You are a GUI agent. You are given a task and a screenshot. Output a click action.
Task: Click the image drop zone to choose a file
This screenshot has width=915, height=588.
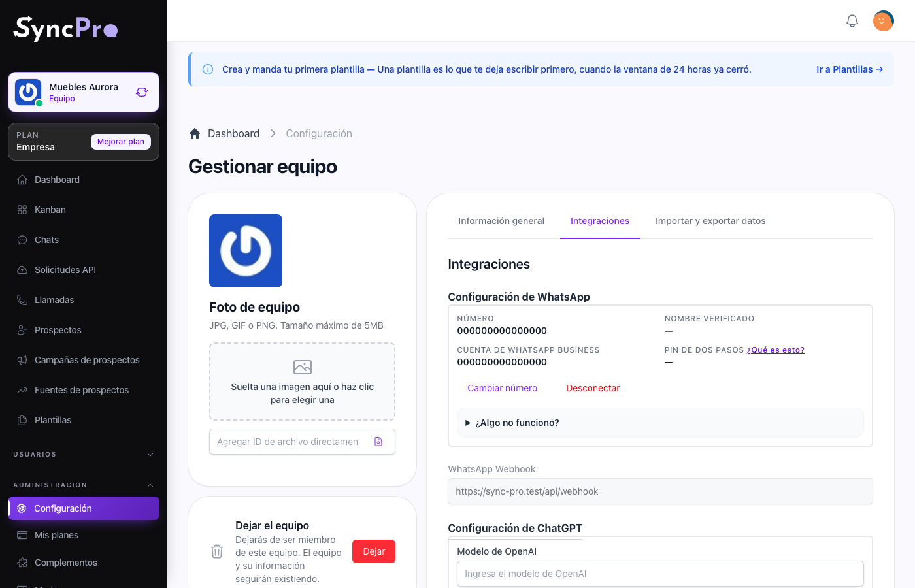tap(302, 382)
